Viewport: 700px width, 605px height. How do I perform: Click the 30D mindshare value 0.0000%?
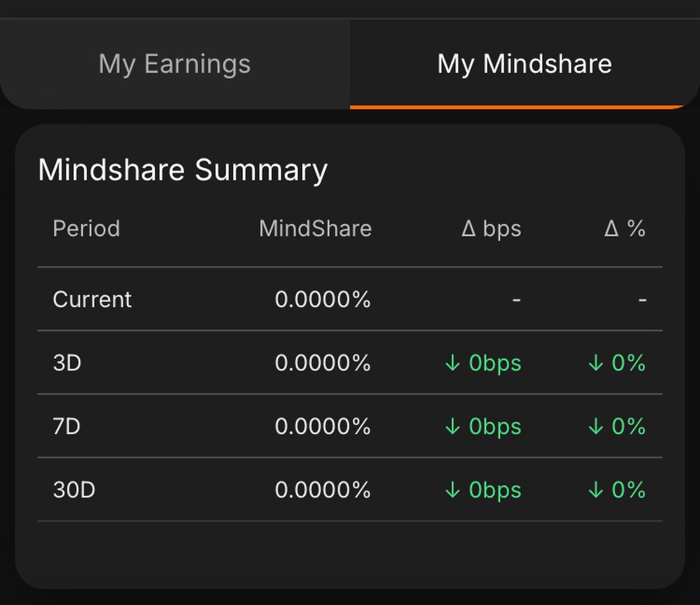pyautogui.click(x=322, y=490)
